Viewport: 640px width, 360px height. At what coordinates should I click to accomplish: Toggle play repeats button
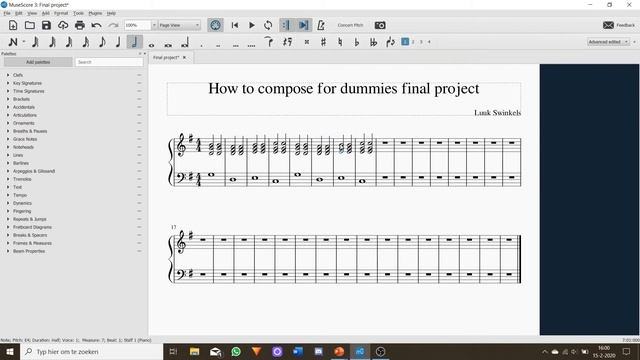click(286, 25)
